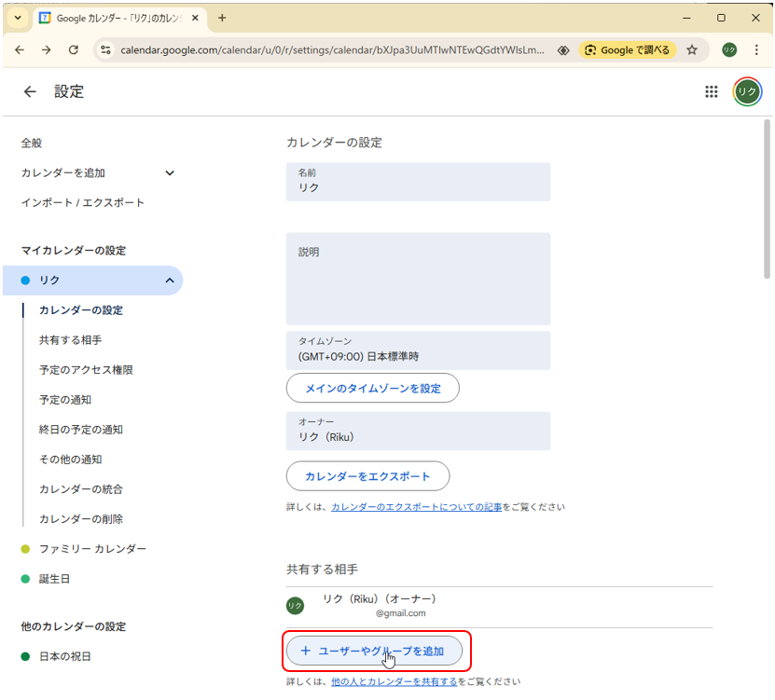Open a new browser tab
The width and height of the screenshot is (775, 700).
(222, 18)
